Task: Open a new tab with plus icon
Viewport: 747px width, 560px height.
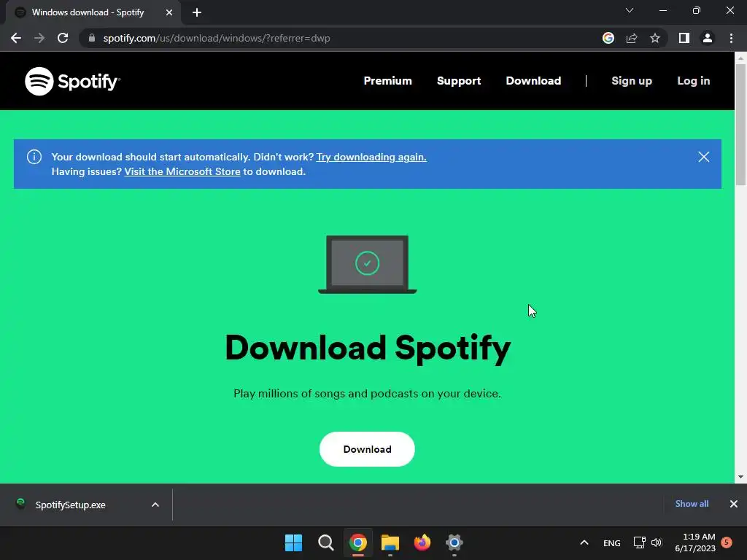Action: pyautogui.click(x=197, y=12)
